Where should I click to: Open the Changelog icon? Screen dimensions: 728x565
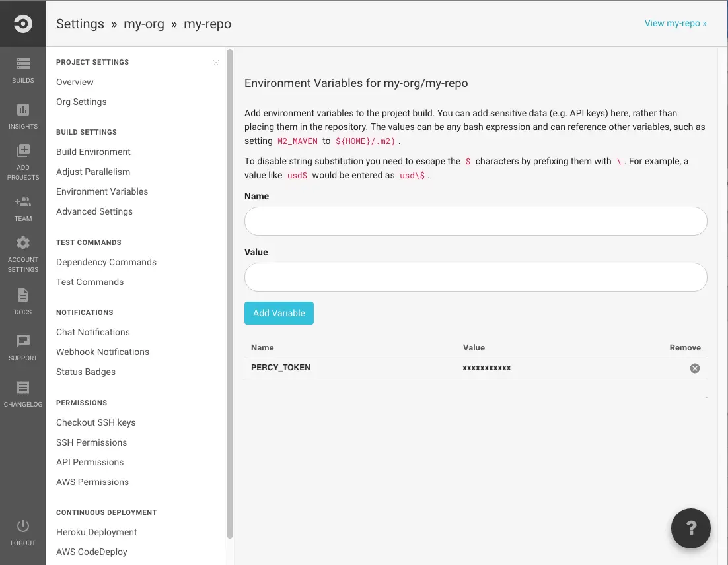(x=23, y=387)
